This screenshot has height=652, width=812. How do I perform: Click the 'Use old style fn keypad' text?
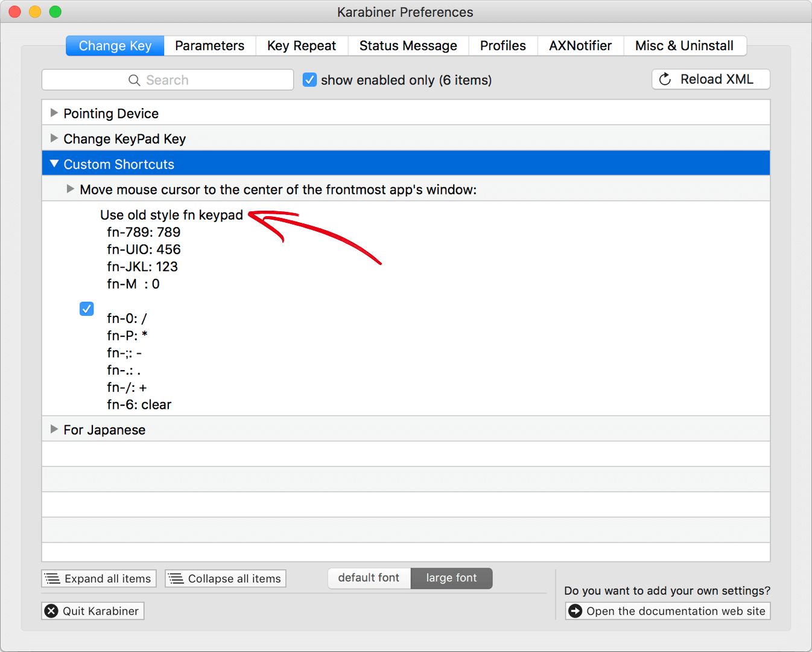pos(171,215)
